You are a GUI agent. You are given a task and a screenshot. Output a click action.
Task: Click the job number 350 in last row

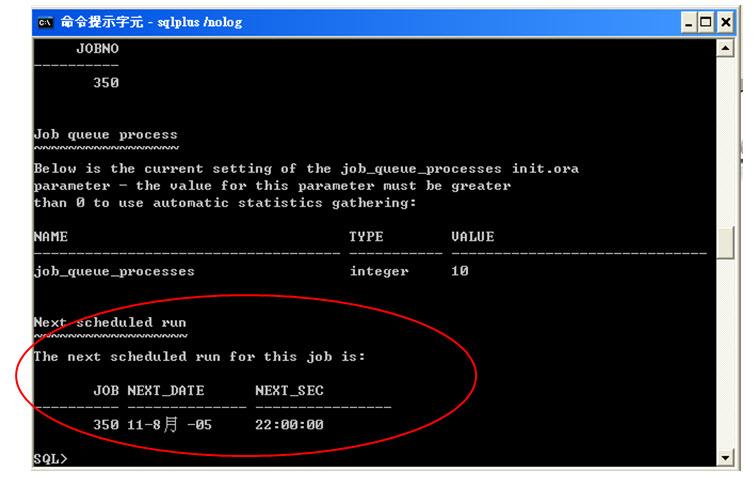click(x=106, y=425)
